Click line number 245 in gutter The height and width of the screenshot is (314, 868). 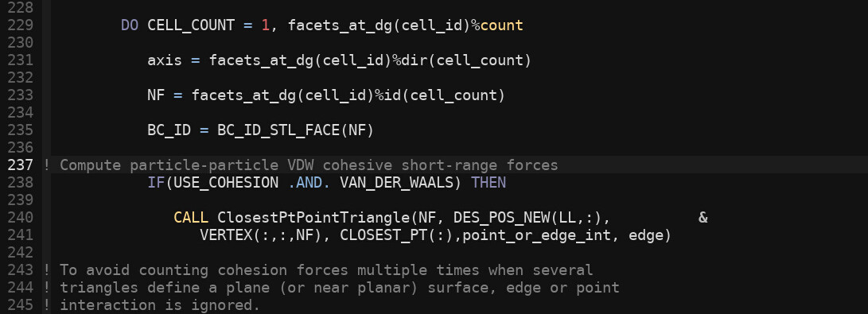coord(21,304)
